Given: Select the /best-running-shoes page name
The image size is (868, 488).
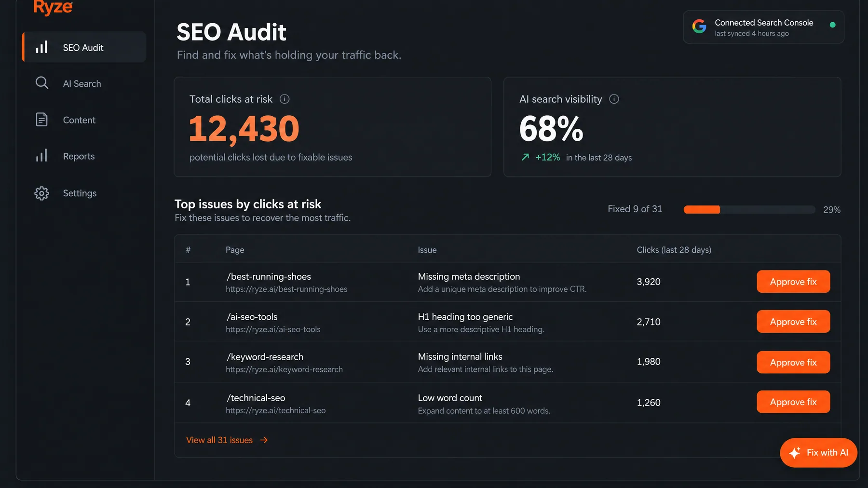Looking at the screenshot, I should (x=269, y=276).
